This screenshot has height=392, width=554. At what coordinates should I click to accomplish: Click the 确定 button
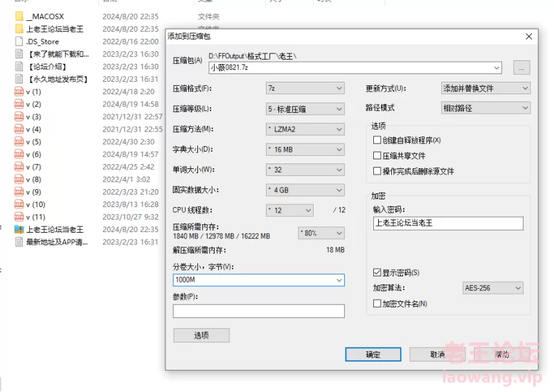point(373,354)
